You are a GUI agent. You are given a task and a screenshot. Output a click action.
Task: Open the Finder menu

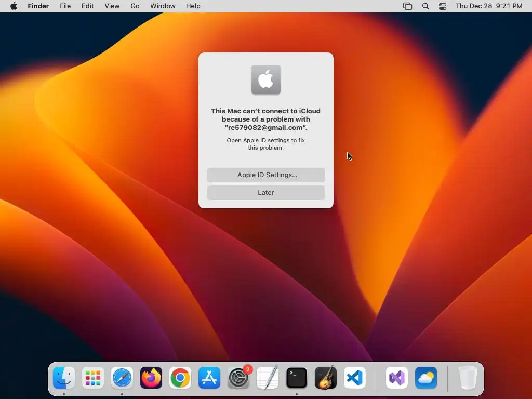pos(38,6)
